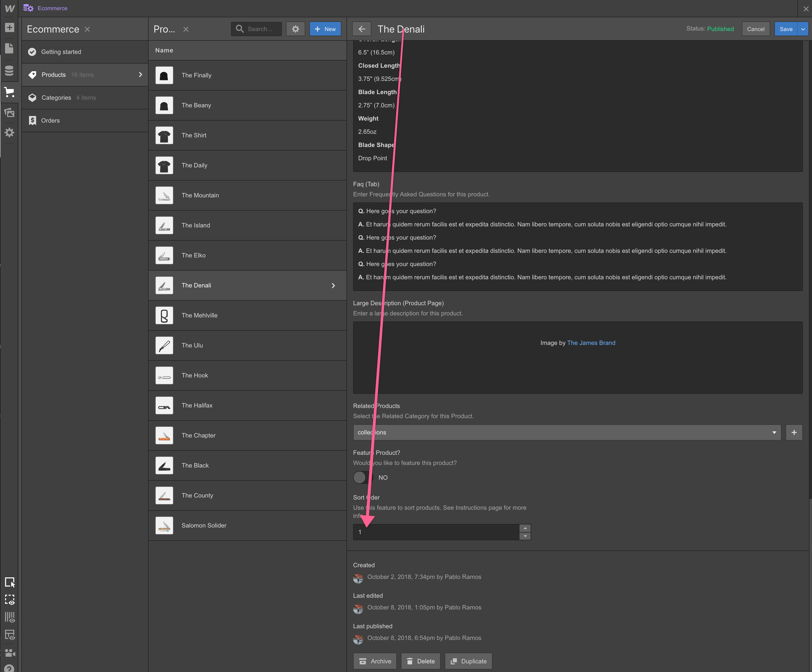Open video tutorials camera icon
This screenshot has width=812, height=672.
coord(9,653)
